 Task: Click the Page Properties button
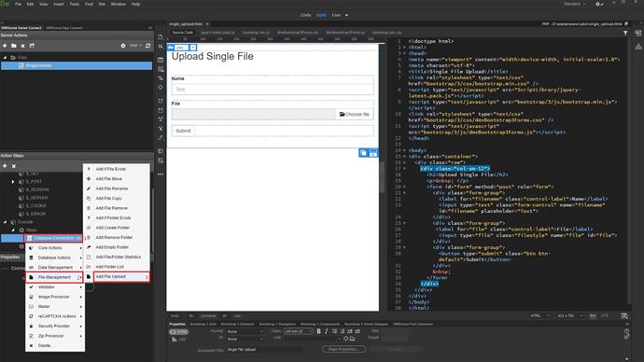point(344,349)
